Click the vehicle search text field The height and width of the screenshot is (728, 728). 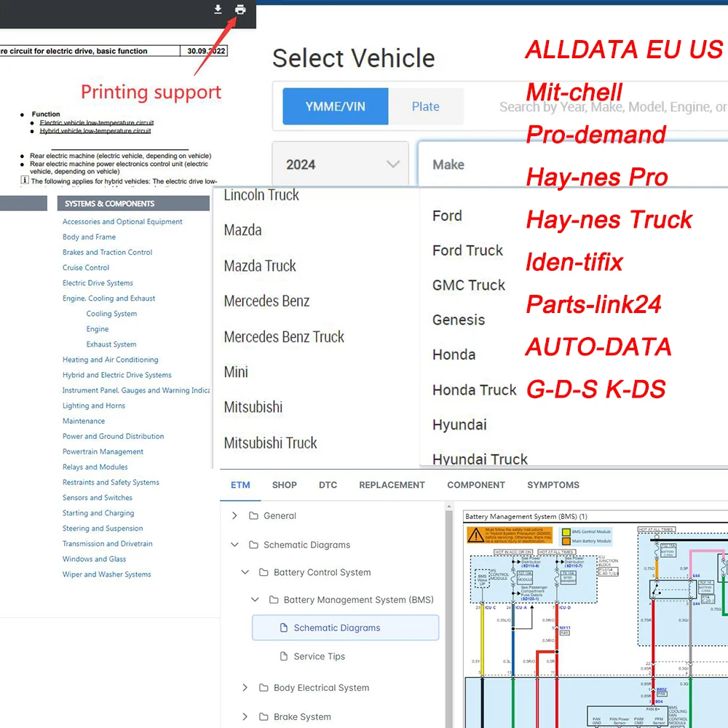(613, 107)
